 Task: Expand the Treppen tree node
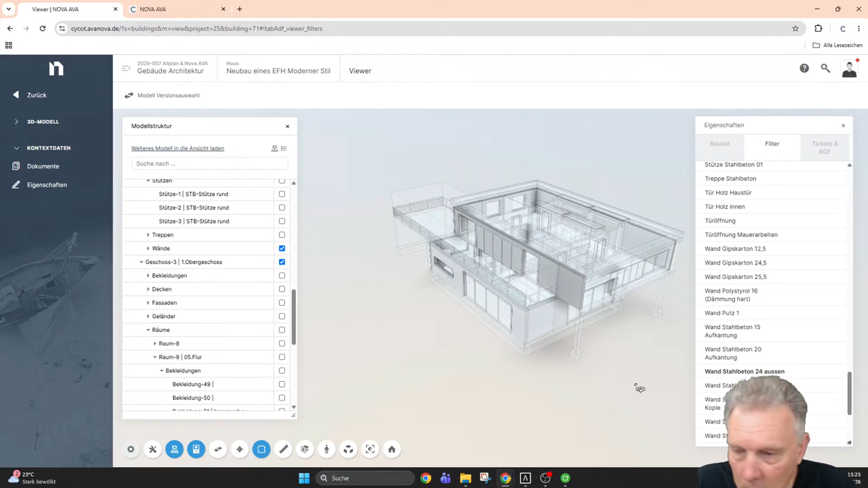point(148,235)
